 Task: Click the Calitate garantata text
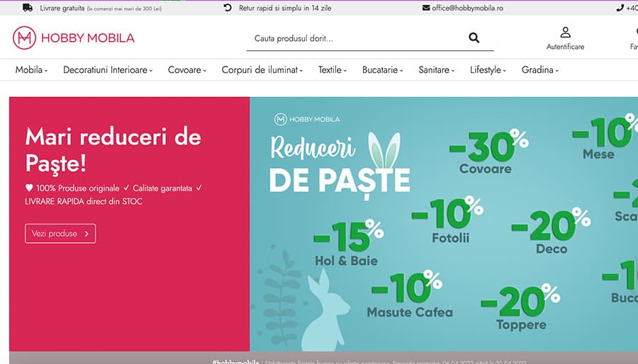tap(162, 188)
